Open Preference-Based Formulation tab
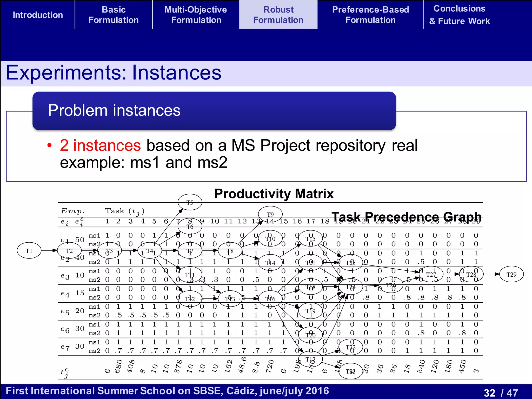532x399 pixels. click(370, 15)
